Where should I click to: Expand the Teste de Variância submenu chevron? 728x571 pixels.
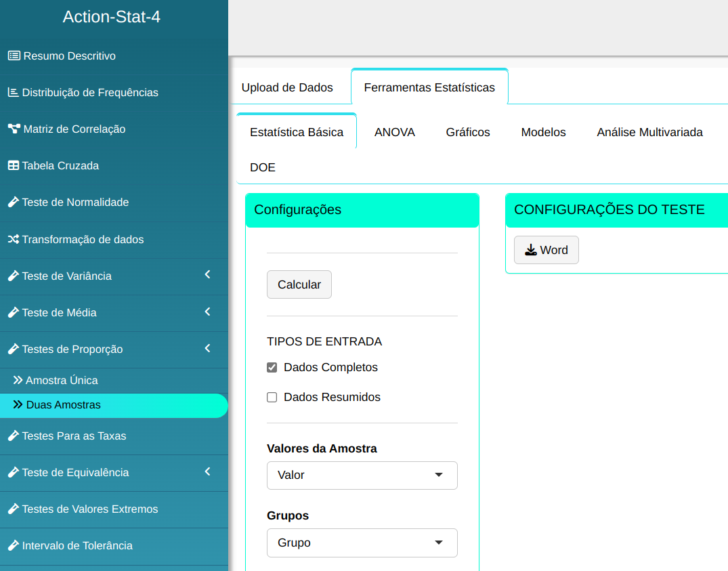coord(208,275)
